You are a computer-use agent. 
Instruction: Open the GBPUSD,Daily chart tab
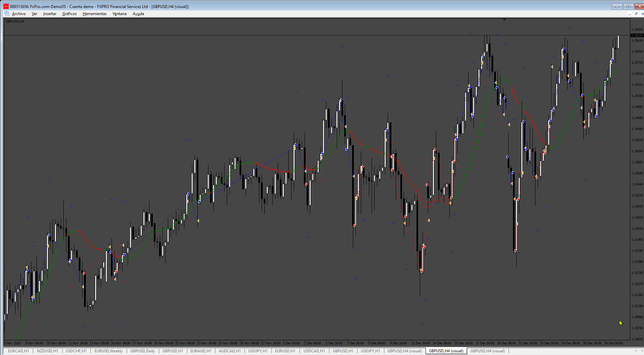(x=143, y=351)
